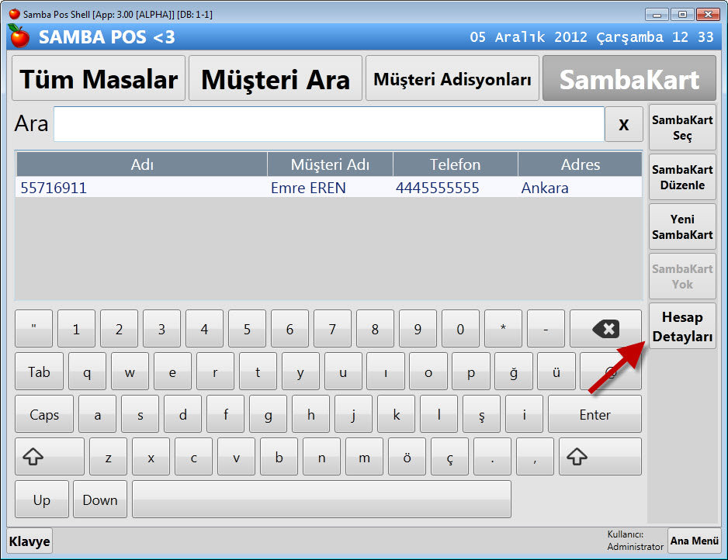Create a Yeni SambaKart
728x560 pixels.
point(682,227)
